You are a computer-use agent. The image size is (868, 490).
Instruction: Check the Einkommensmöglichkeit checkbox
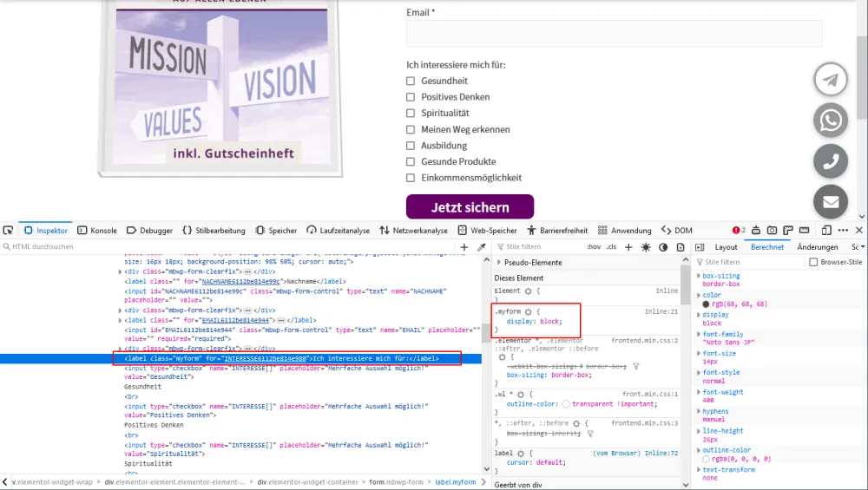click(x=411, y=178)
